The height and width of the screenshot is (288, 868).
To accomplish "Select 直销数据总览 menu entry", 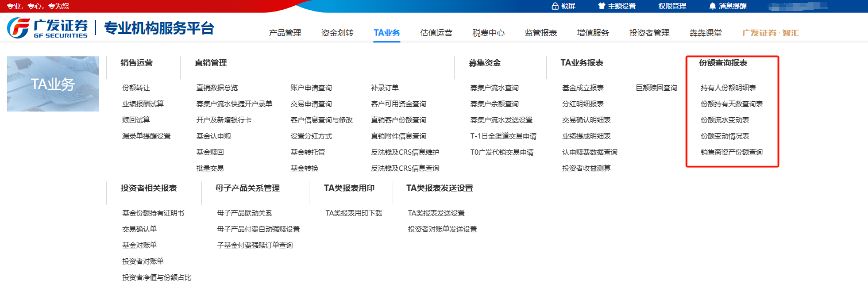I will coord(217,88).
